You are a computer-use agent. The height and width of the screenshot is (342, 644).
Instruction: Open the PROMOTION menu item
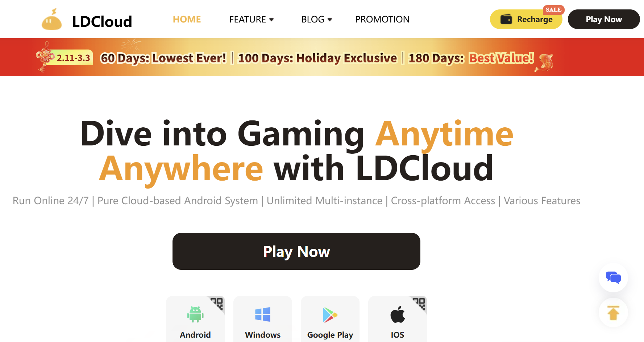382,19
